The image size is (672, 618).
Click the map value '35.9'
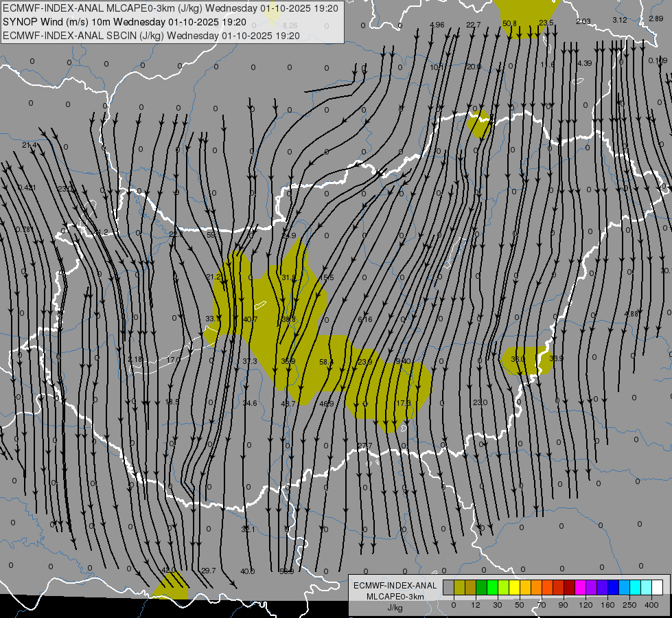pyautogui.click(x=288, y=362)
